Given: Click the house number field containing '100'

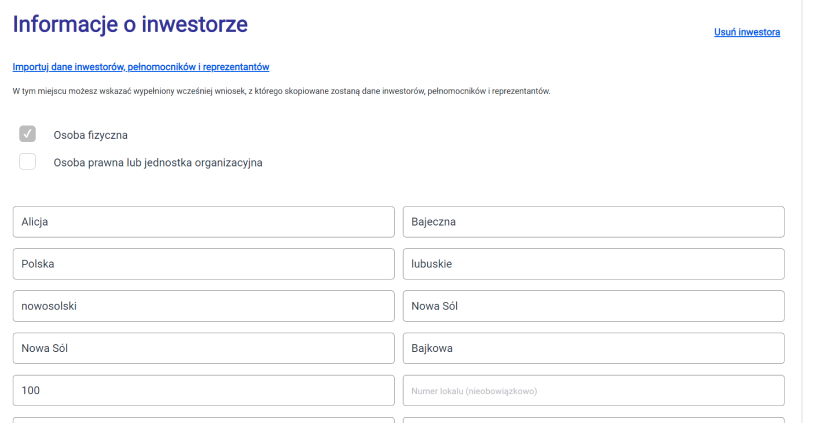Looking at the screenshot, I should [x=203, y=390].
